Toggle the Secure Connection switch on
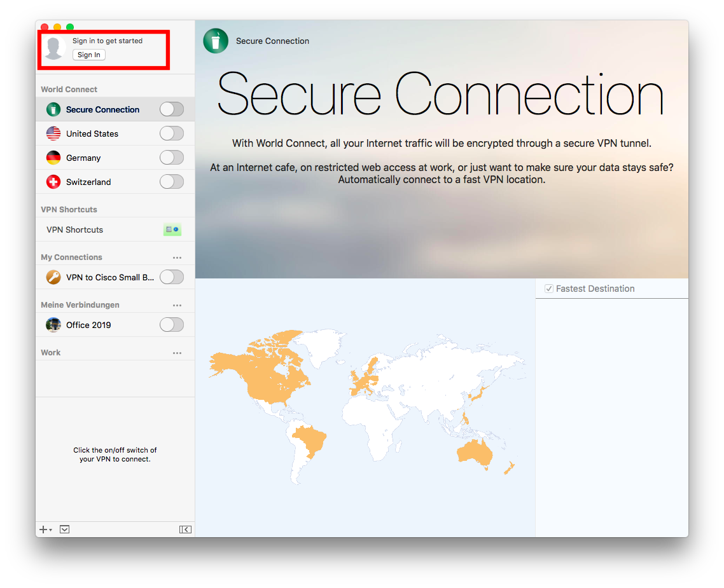This screenshot has height=588, width=724. 172,109
